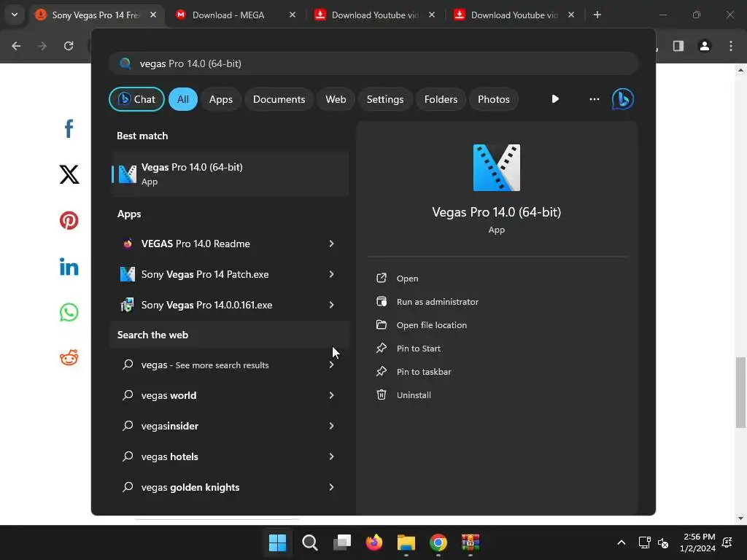The image size is (747, 560).
Task: Click the browser page vertical scrollbar thumb
Action: 740,392
